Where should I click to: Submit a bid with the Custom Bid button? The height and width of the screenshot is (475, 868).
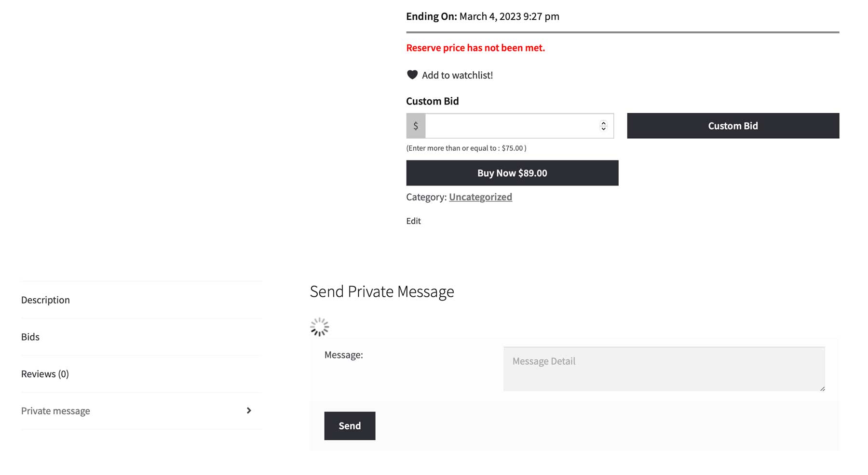coord(732,125)
